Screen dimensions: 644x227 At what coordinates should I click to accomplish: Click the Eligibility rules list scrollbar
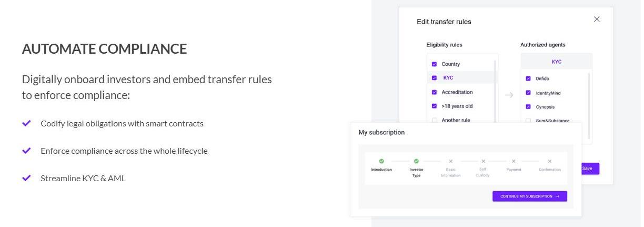[x=495, y=92]
